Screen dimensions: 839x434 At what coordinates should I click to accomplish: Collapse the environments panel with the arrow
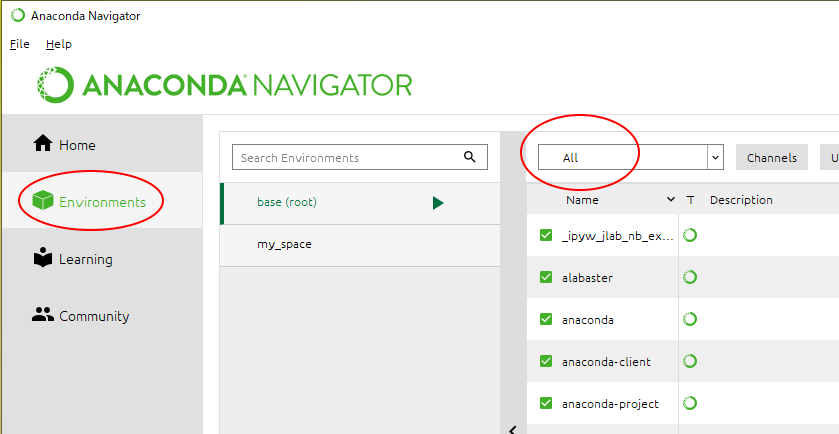click(512, 429)
